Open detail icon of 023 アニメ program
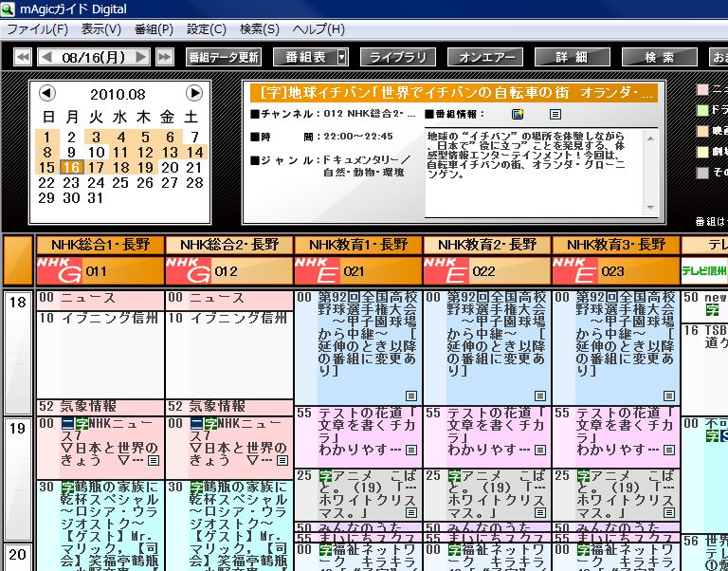 tap(669, 512)
